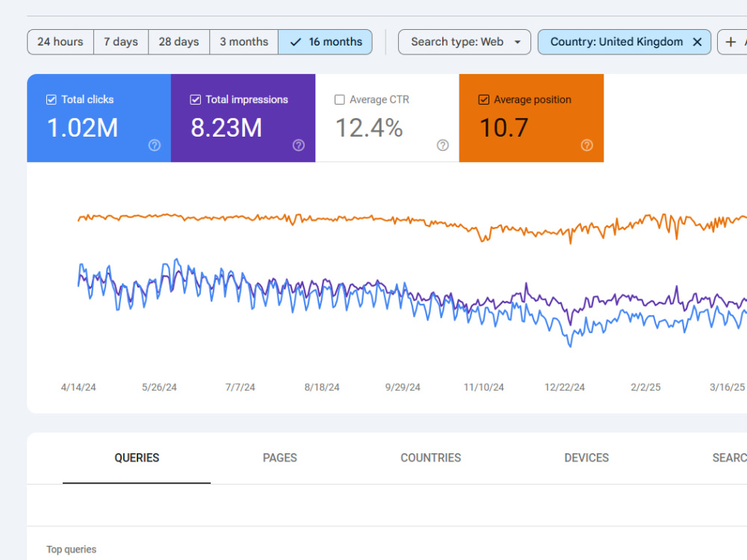
Task: Open the Search type: Web dropdown
Action: 465,42
